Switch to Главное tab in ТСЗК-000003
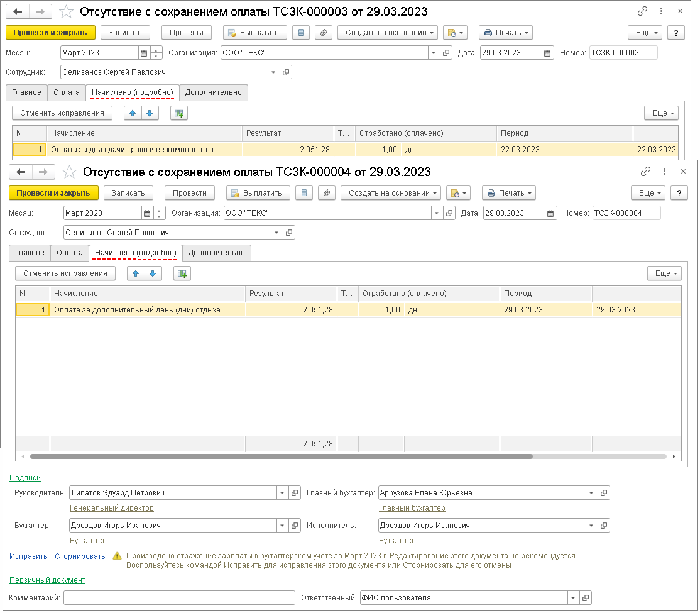Screen dimensions: 700x613 click(x=26, y=92)
